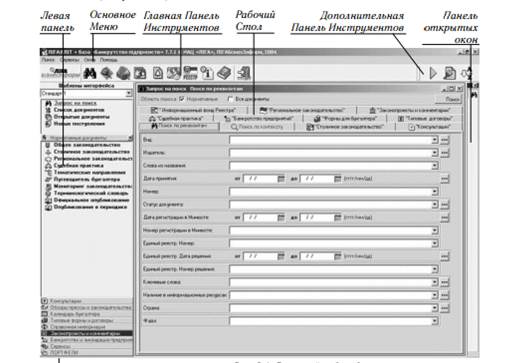The height and width of the screenshot is (363, 505).
Task: Open Терминологический словарь in left panel
Action: click(x=91, y=193)
